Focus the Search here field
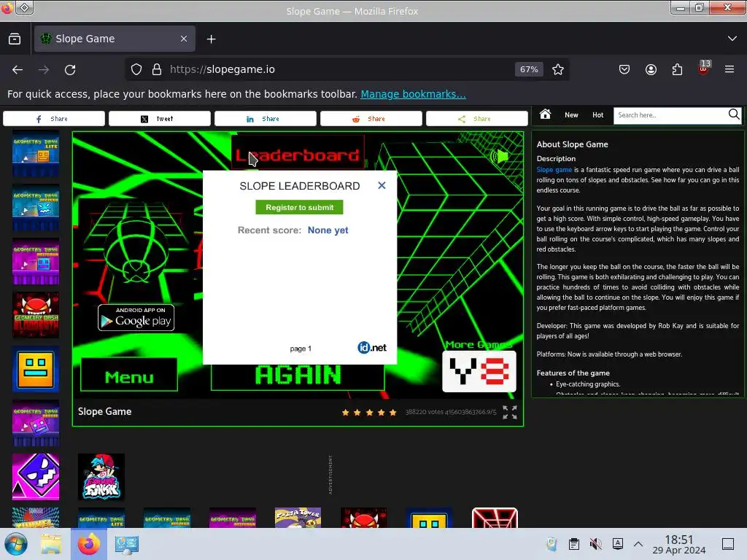Viewport: 747px width, 560px height. pyautogui.click(x=670, y=114)
